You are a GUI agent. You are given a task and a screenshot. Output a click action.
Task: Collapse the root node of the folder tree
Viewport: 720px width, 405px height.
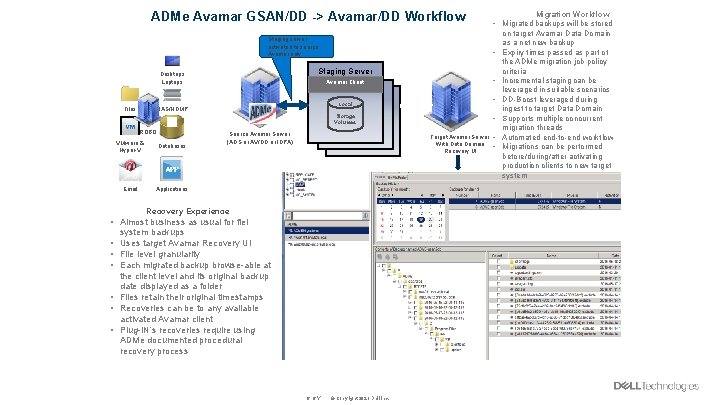[x=379, y=265]
